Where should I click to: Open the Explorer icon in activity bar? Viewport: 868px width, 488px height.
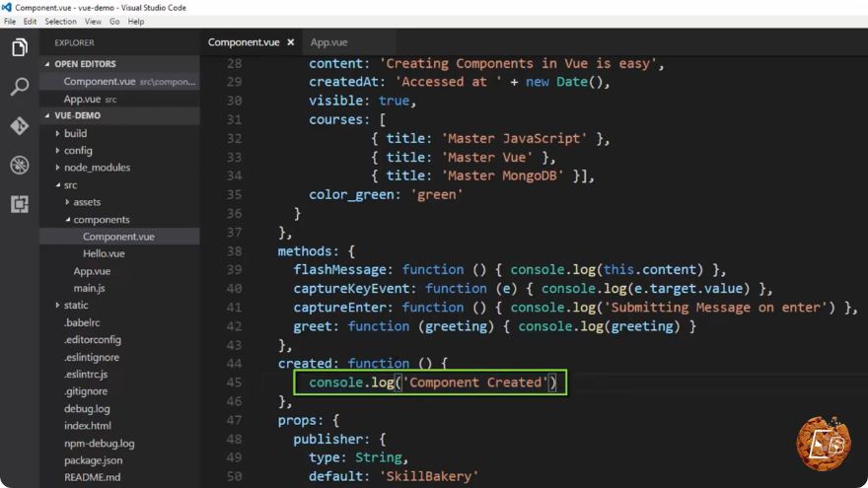click(20, 47)
